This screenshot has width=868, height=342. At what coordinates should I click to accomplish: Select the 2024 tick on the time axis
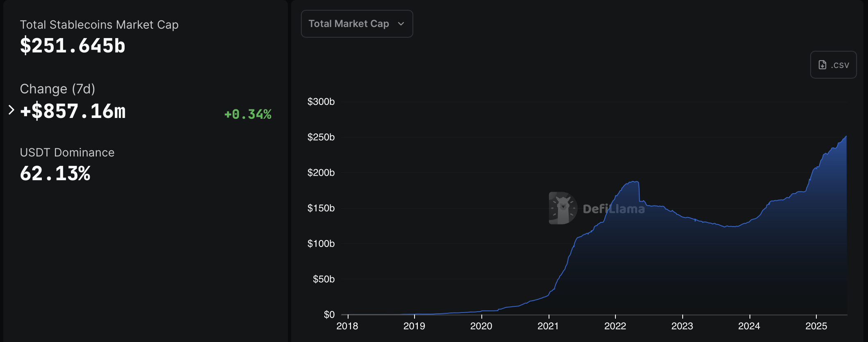(x=749, y=326)
